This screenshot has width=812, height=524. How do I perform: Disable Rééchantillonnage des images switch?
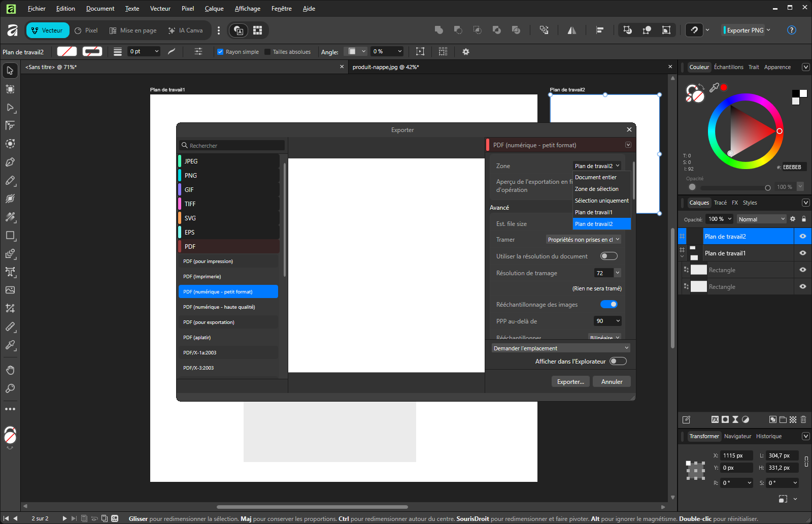click(609, 304)
